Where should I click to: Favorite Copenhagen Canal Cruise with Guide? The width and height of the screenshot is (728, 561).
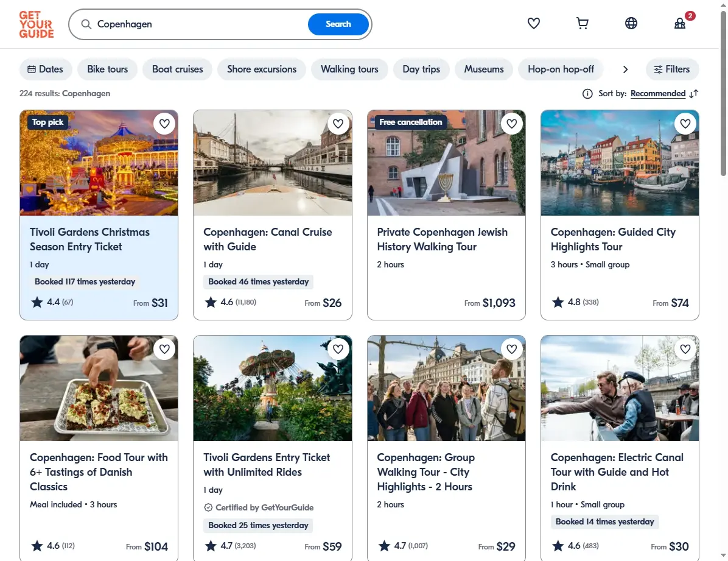click(338, 124)
